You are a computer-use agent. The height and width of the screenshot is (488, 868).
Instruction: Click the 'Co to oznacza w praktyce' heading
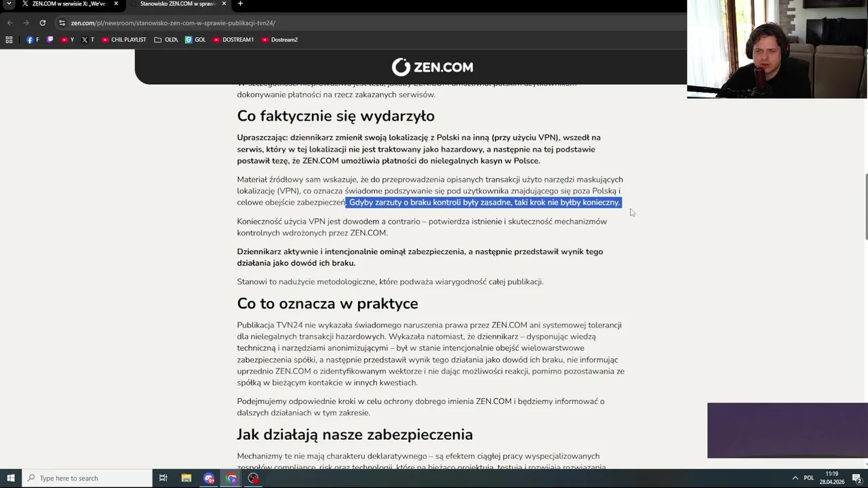[328, 304]
